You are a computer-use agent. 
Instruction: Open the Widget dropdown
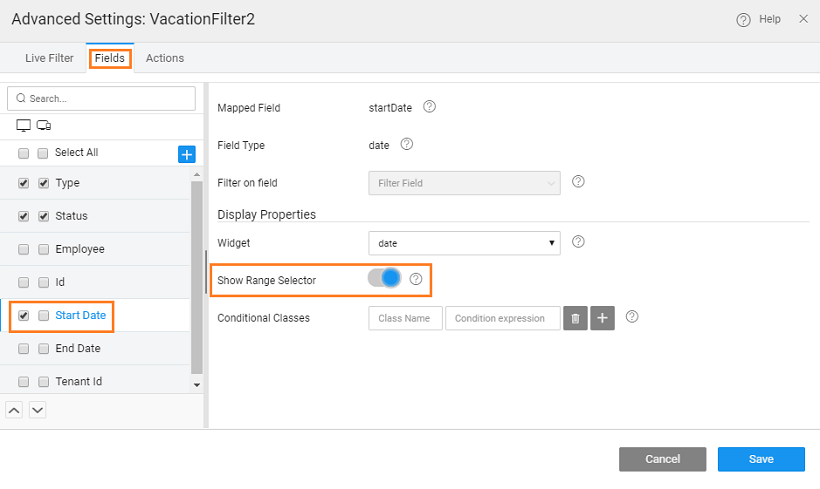click(x=464, y=242)
